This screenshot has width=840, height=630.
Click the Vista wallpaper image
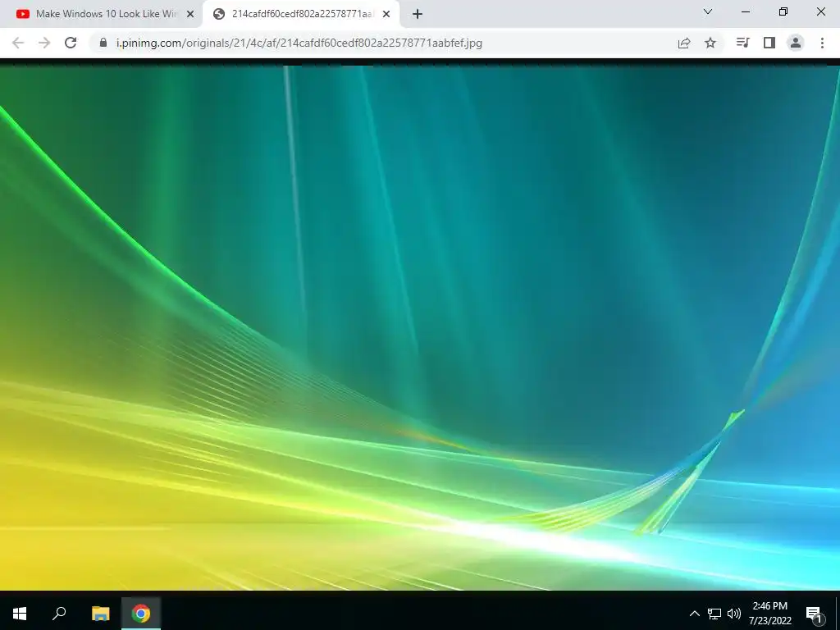pos(420,327)
